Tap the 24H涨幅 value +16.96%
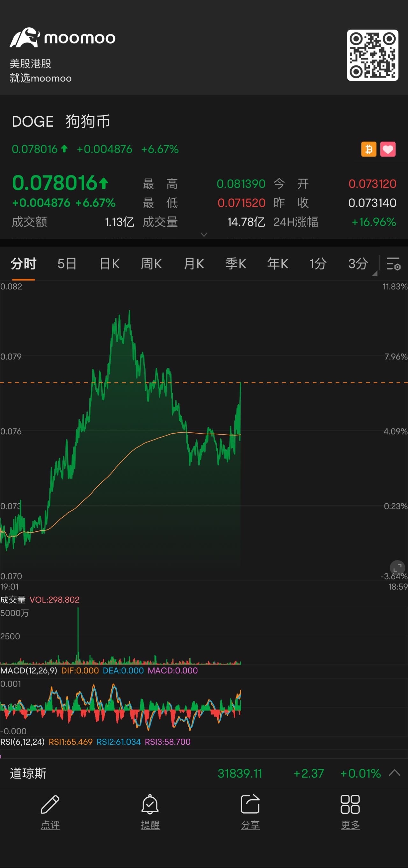The height and width of the screenshot is (868, 408). (x=374, y=222)
